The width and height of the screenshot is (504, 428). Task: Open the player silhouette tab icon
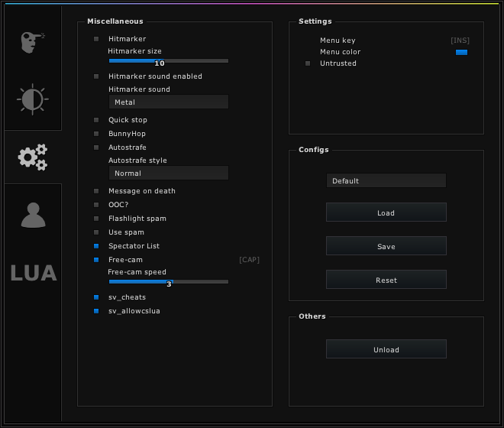pos(33,215)
